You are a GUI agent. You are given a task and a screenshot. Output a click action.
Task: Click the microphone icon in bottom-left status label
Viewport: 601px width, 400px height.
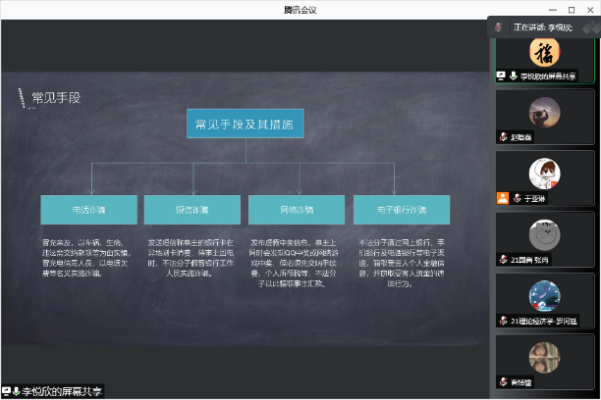(x=16, y=390)
